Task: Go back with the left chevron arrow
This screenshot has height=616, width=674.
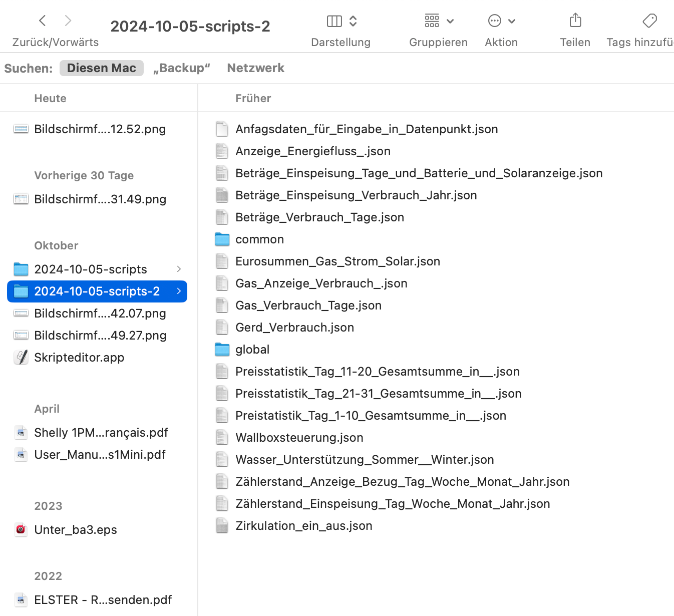Action: click(x=43, y=21)
